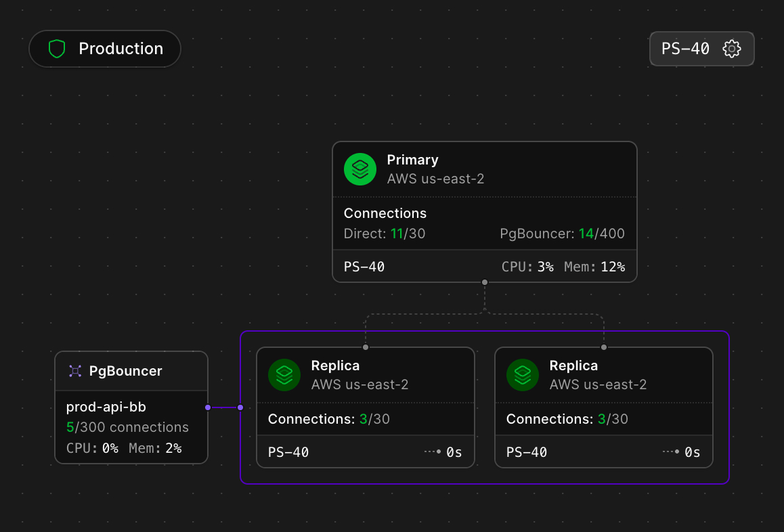Click the prod-api-bb bouncer name
Viewport: 784px width, 532px height.
point(106,407)
